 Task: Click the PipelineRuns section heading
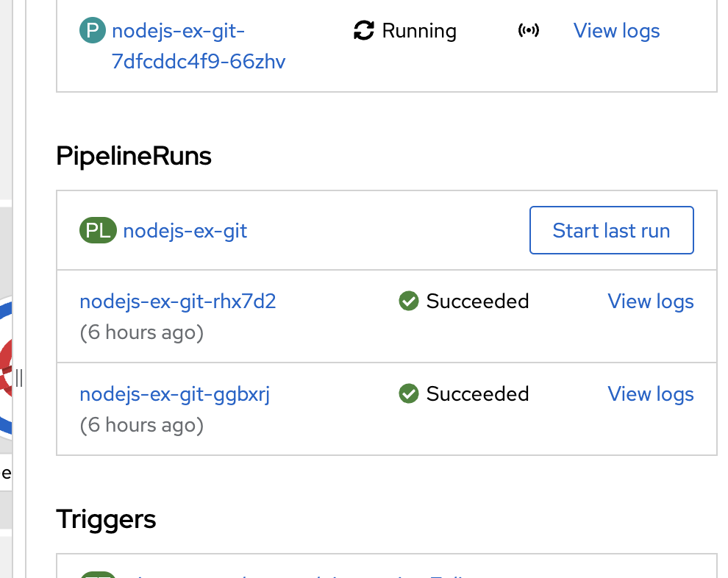pyautogui.click(x=133, y=156)
